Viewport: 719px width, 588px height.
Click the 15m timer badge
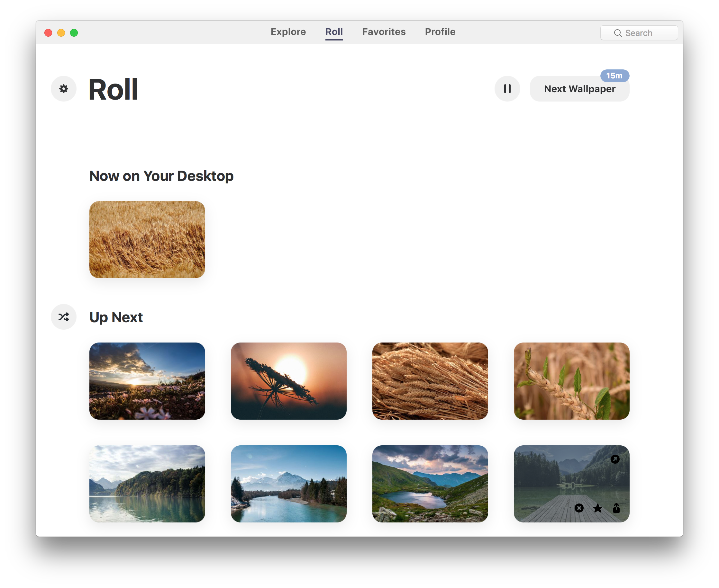[x=614, y=76]
